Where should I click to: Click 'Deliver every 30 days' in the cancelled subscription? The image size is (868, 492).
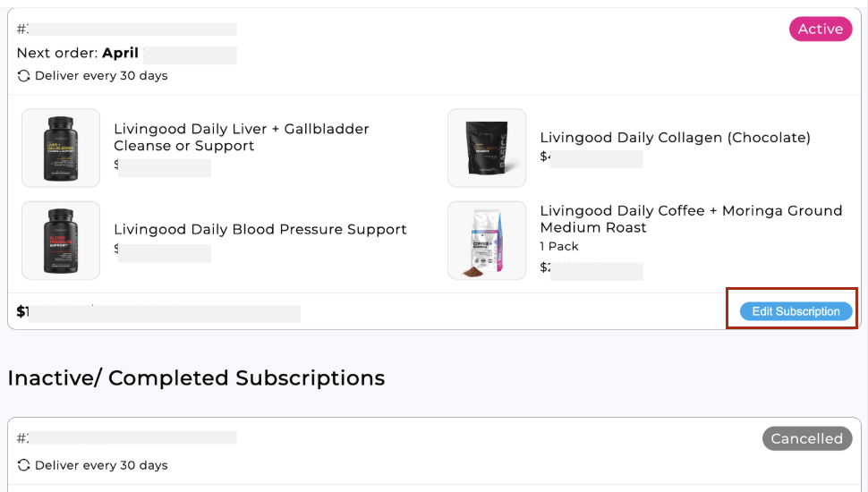[x=101, y=465]
